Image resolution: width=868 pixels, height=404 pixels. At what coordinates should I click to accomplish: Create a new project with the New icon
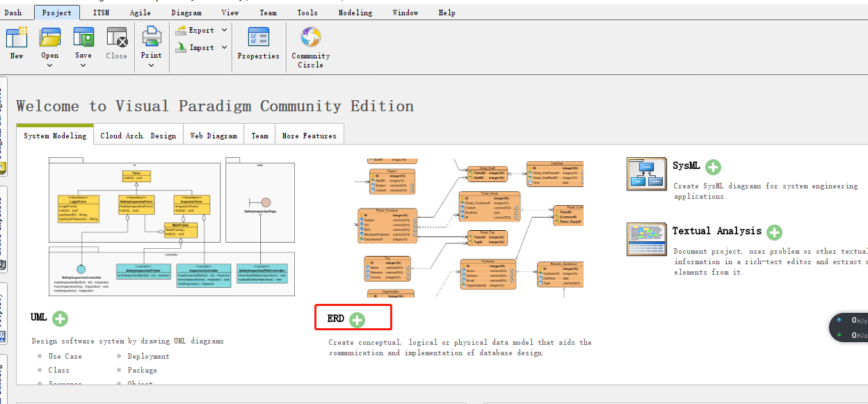point(17,38)
